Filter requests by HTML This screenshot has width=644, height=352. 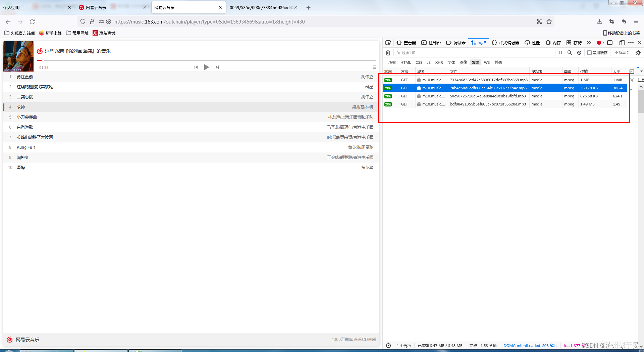tap(406, 62)
